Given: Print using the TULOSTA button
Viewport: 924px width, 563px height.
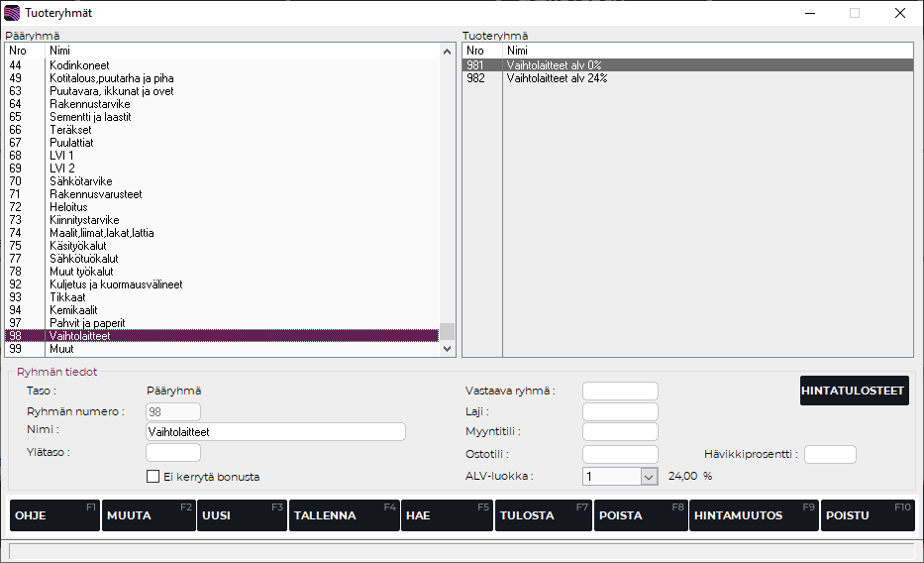Looking at the screenshot, I should 543,515.
